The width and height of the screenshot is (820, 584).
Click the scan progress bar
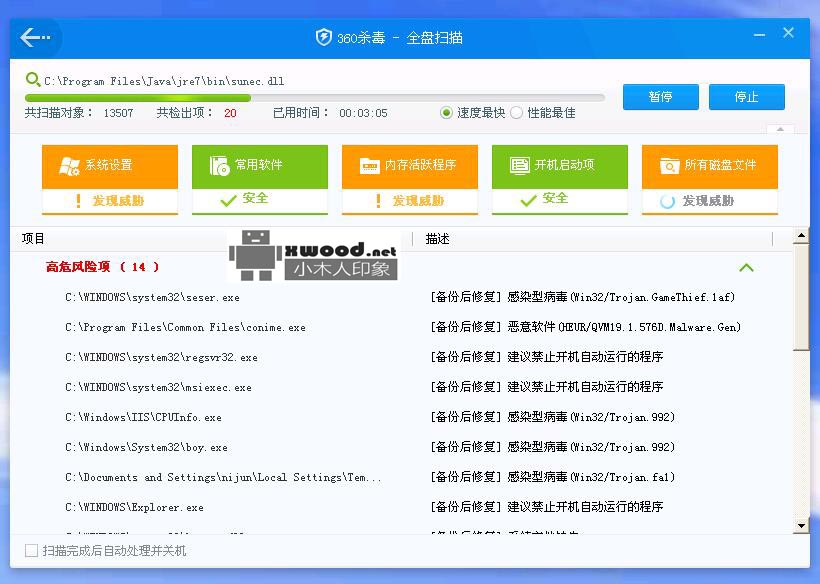pos(314,98)
